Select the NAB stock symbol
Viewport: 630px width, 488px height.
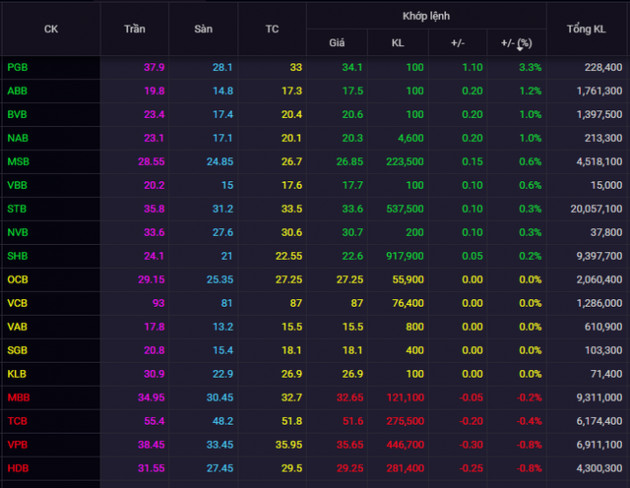click(18, 138)
